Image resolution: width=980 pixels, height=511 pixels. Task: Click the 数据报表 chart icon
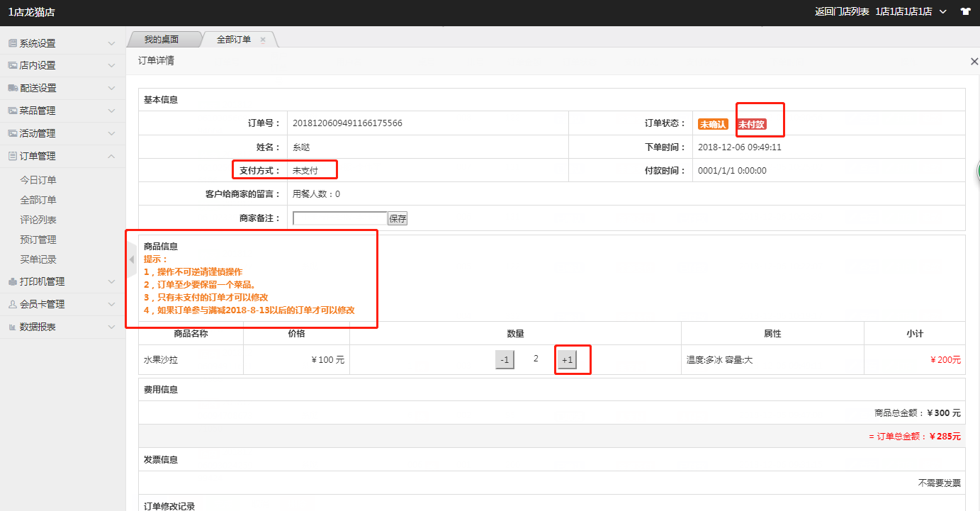[x=13, y=327]
